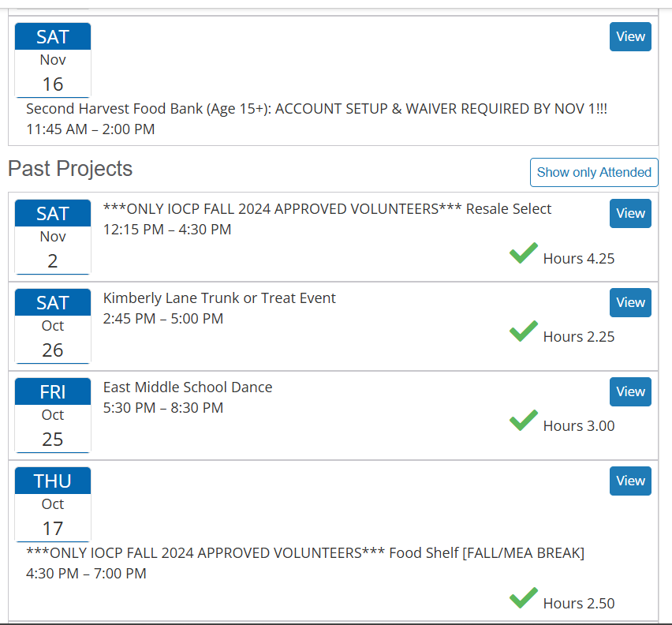Click green checkmark for East Middle School Dance
672x625 pixels.
click(523, 421)
